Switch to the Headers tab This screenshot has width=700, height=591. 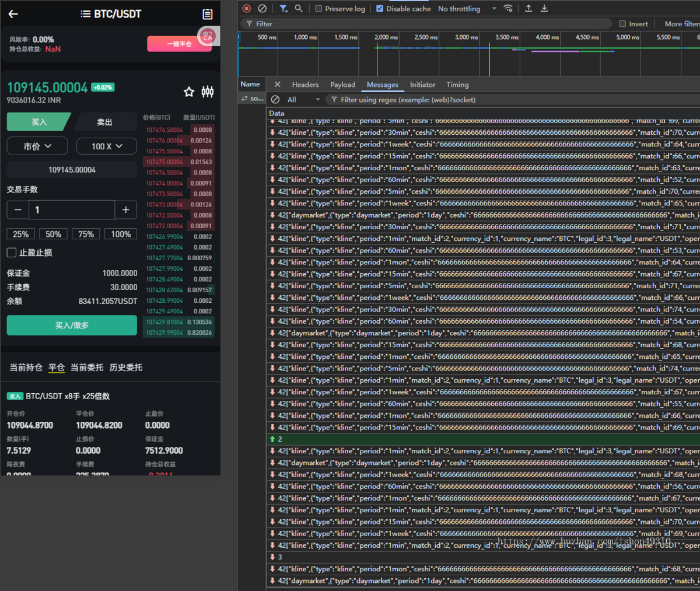(305, 85)
